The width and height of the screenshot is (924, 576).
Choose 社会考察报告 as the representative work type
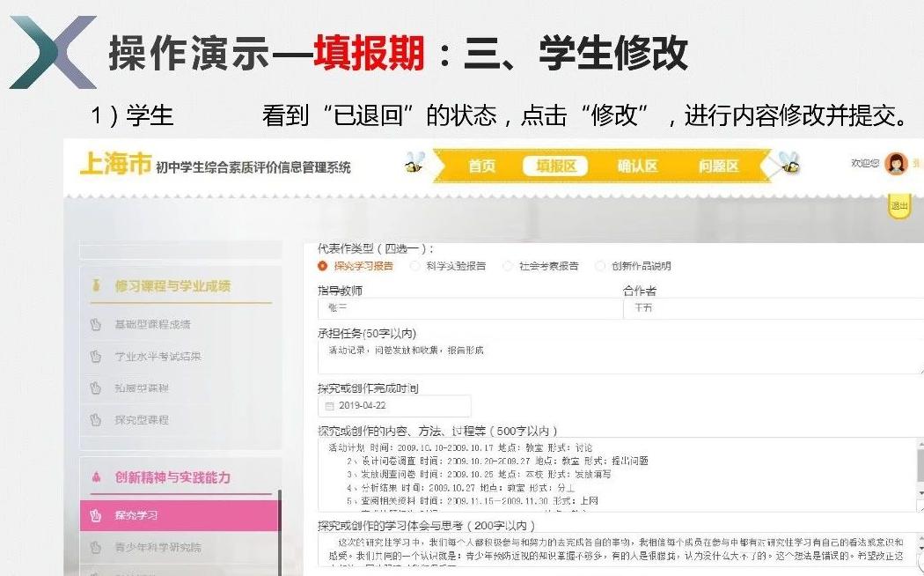506,265
